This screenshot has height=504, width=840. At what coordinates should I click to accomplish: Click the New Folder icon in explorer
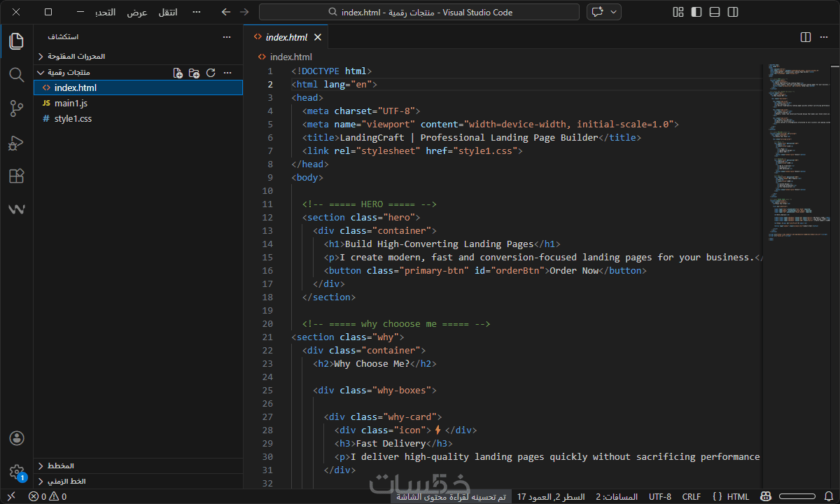195,73
